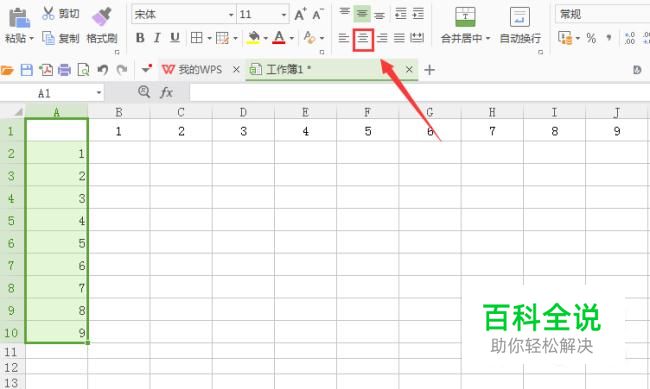Open number format 常规 dropdown

tap(602, 15)
